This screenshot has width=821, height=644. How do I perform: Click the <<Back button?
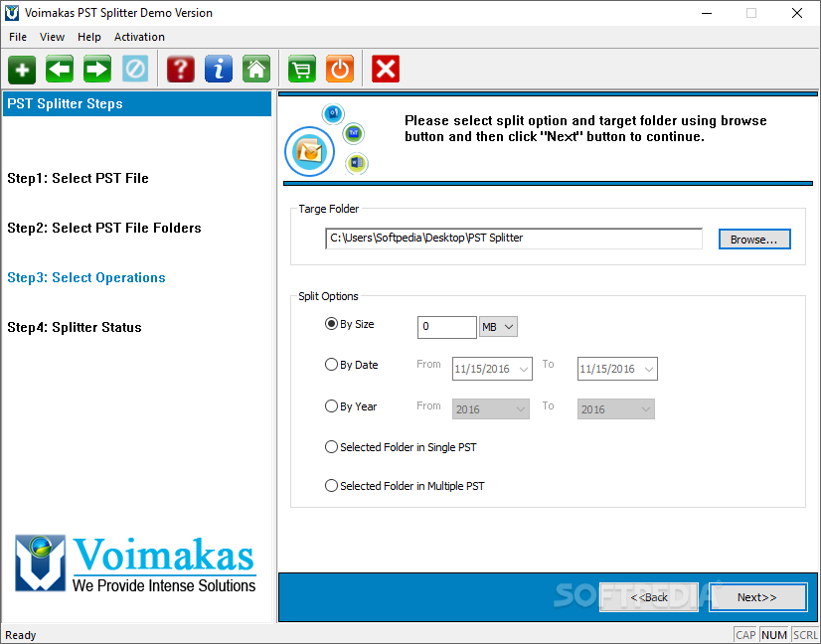pyautogui.click(x=649, y=597)
